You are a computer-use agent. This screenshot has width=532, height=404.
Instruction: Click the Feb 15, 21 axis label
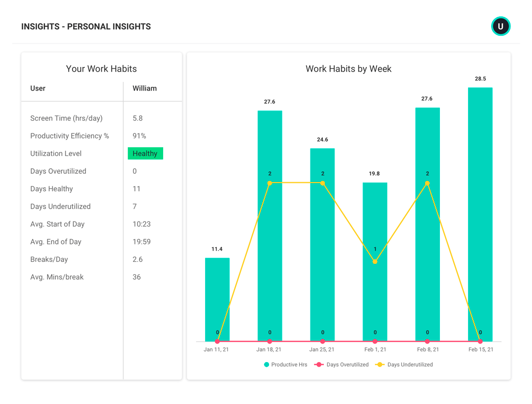coord(481,349)
